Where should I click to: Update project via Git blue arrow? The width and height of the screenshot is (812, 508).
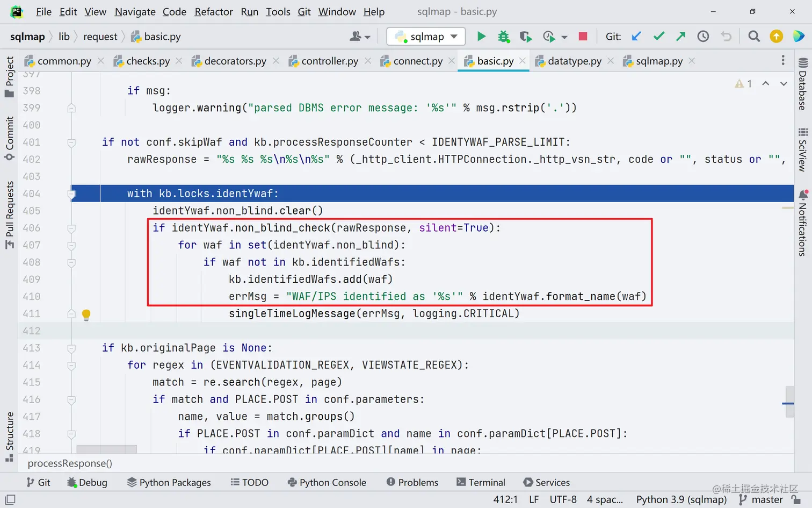tap(636, 37)
